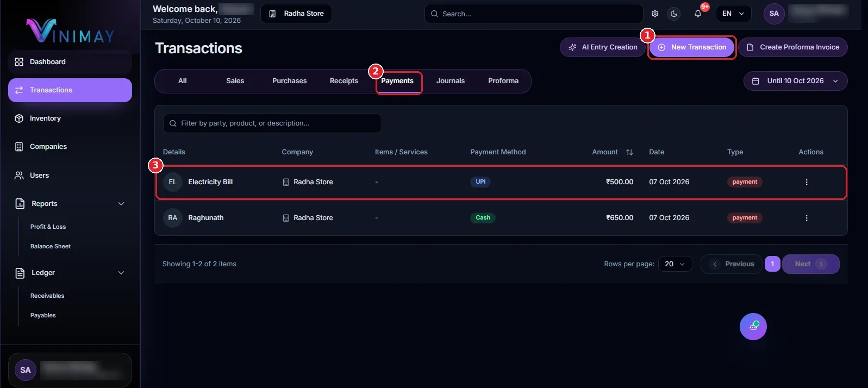
Task: Collapse the Ledger section
Action: [121, 273]
